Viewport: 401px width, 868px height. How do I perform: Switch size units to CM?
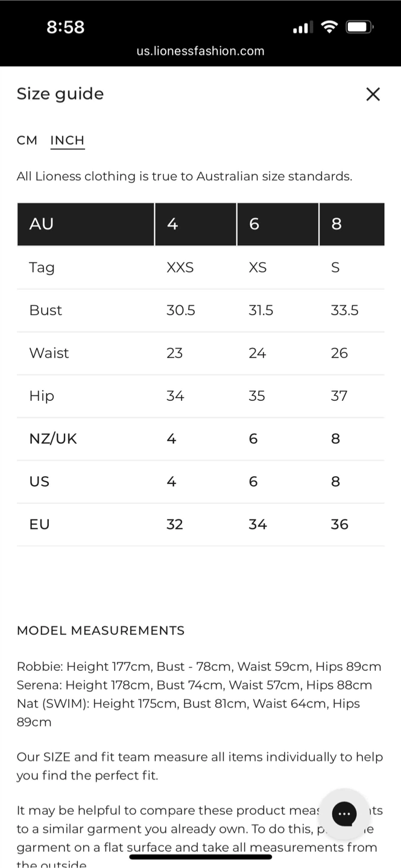(27, 140)
